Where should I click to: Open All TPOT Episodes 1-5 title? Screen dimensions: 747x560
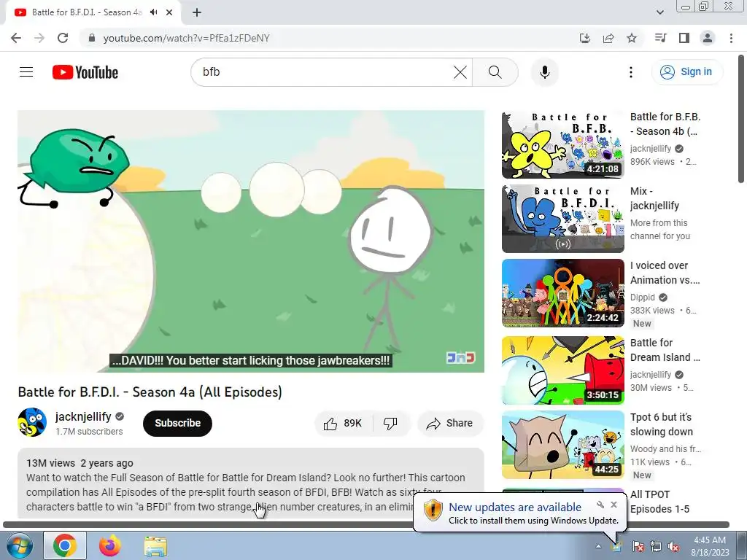click(x=659, y=502)
